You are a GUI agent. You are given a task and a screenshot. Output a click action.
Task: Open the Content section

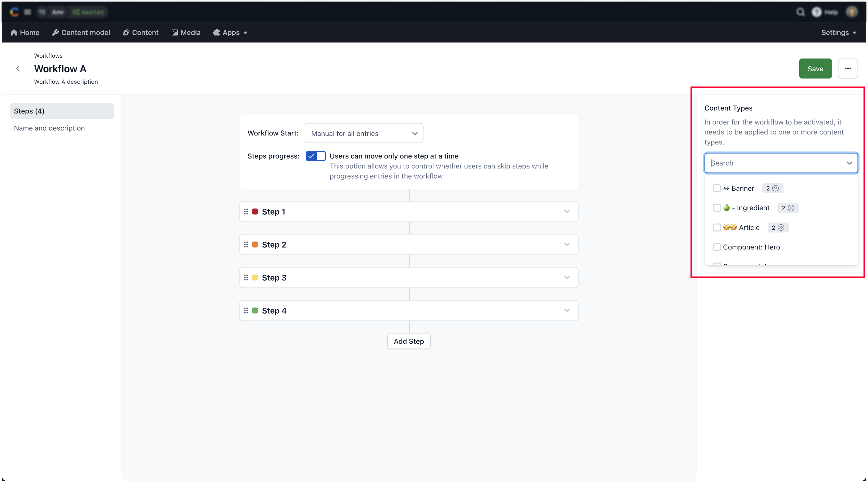coord(140,32)
